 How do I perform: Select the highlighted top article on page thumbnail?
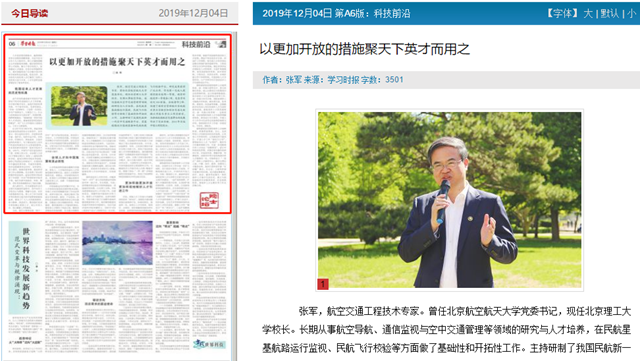point(118,124)
